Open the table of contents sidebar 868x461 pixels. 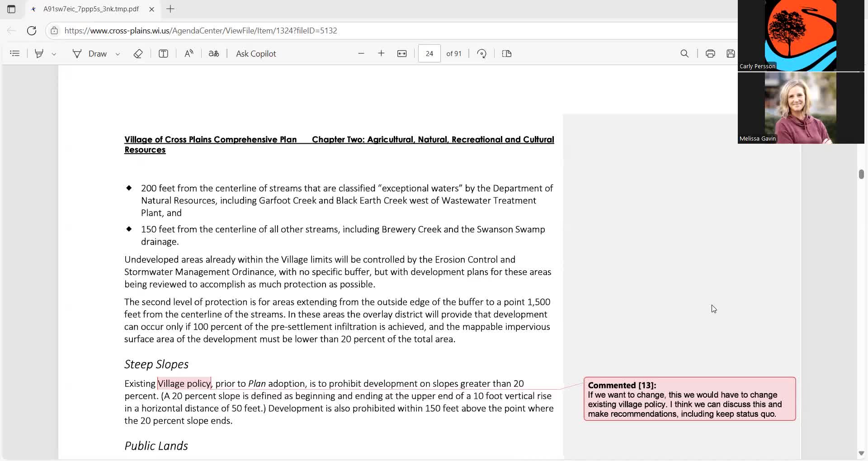pos(15,53)
